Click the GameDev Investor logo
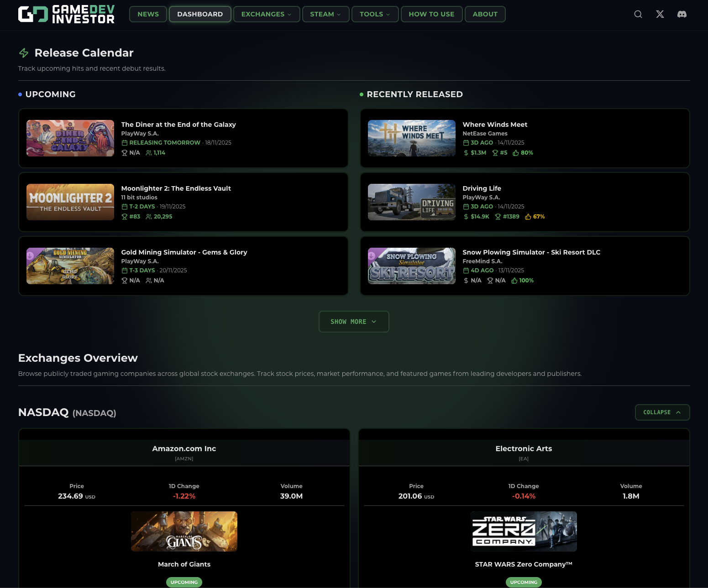 click(66, 14)
